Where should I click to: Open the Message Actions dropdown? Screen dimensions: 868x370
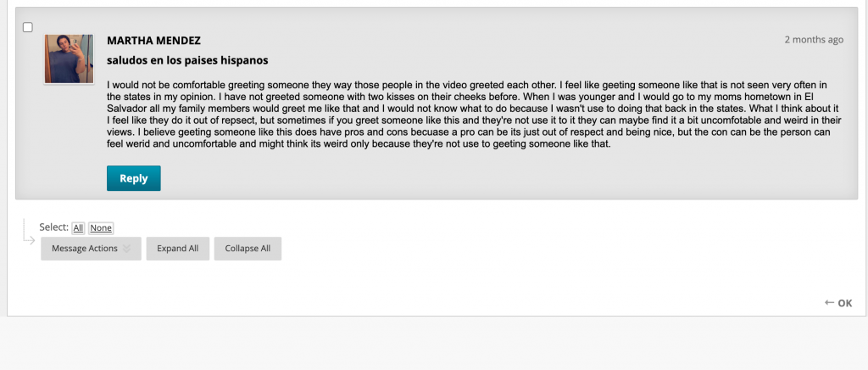coord(91,249)
